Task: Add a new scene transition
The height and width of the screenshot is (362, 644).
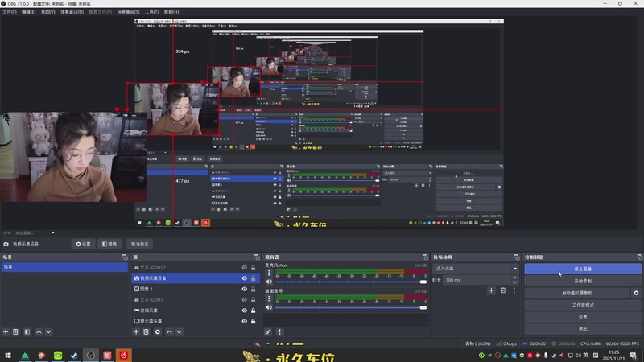Action: point(491,290)
